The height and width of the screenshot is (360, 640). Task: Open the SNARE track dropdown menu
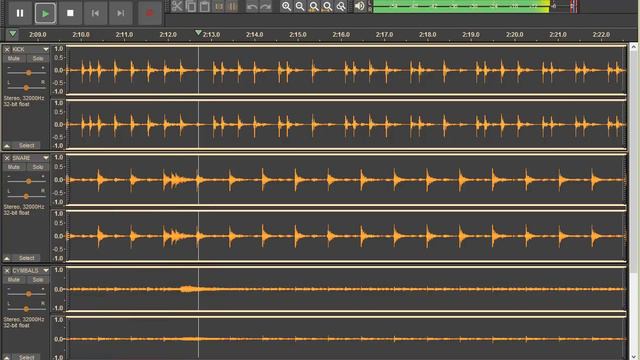point(46,158)
